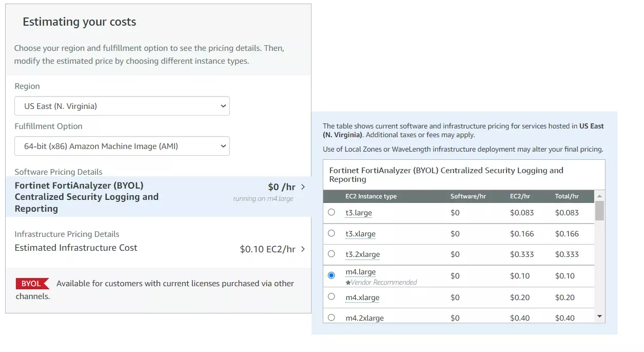This screenshot has width=644, height=352.
Task: Click the $0.333 Total/hr cell for t3.2xlarge
Action: pos(567,254)
